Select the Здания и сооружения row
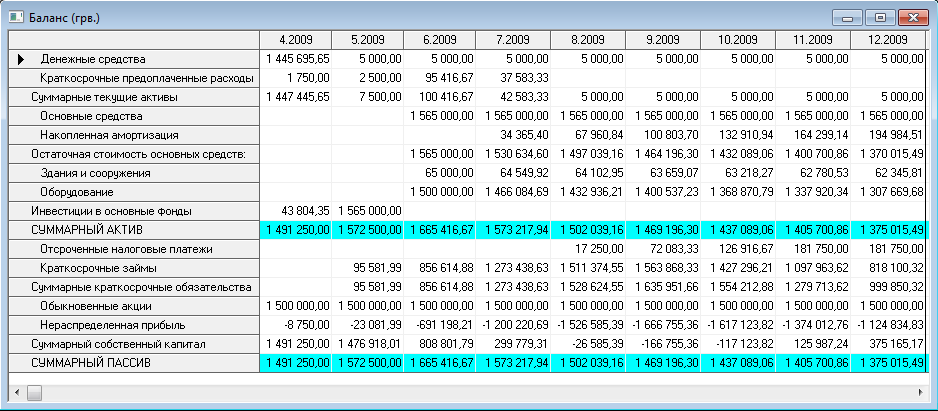The width and height of the screenshot is (938, 411). pyautogui.click(x=134, y=173)
